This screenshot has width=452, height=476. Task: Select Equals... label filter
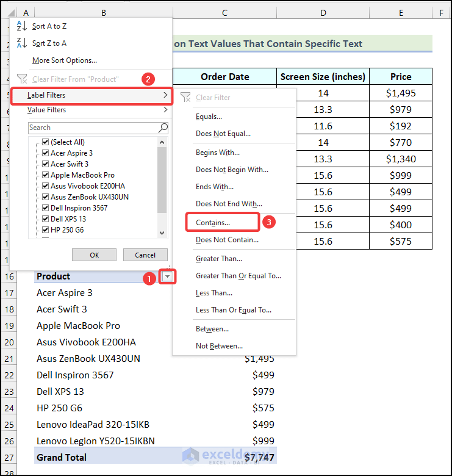coord(209,117)
